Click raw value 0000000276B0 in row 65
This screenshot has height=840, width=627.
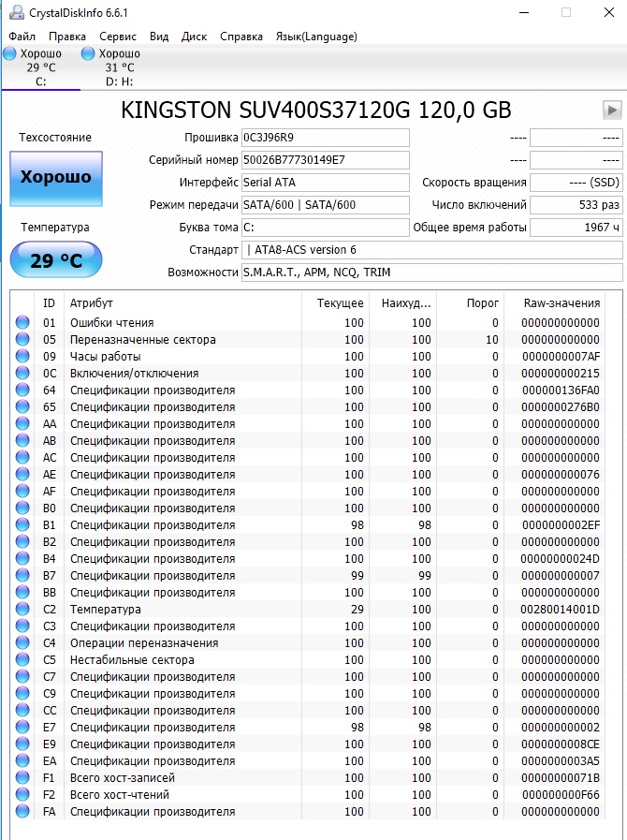[x=561, y=406]
